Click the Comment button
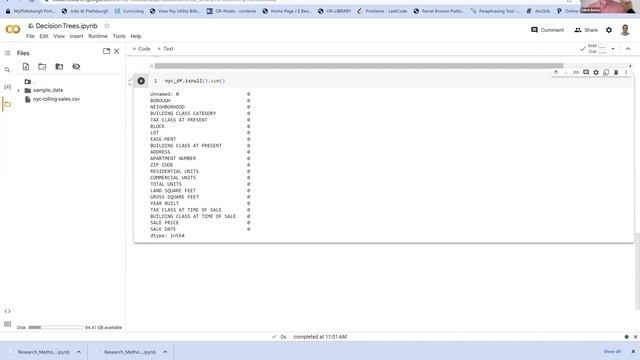640x360 pixels. [547, 30]
